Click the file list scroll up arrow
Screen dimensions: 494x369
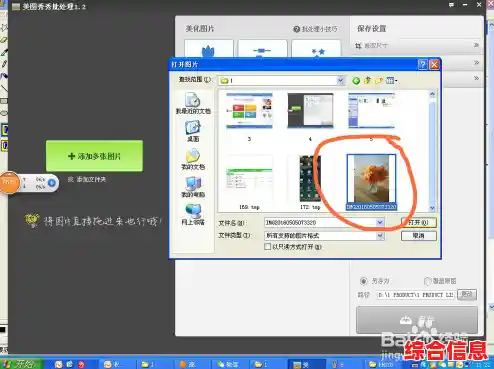432,94
